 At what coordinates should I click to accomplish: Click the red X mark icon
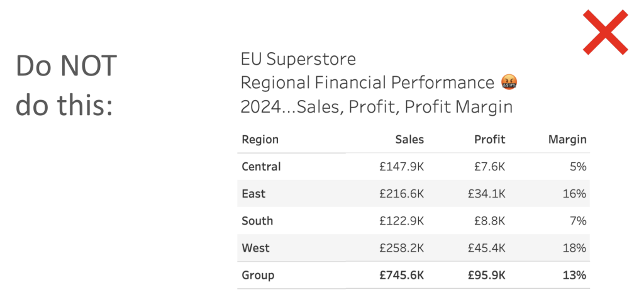pos(606,32)
